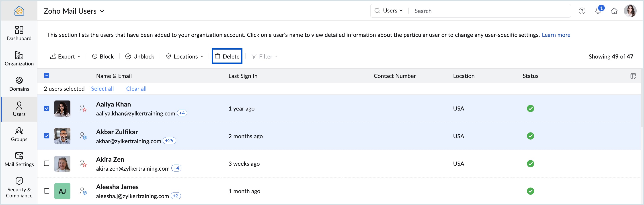Open Aaliya Khan's user details

(113, 104)
